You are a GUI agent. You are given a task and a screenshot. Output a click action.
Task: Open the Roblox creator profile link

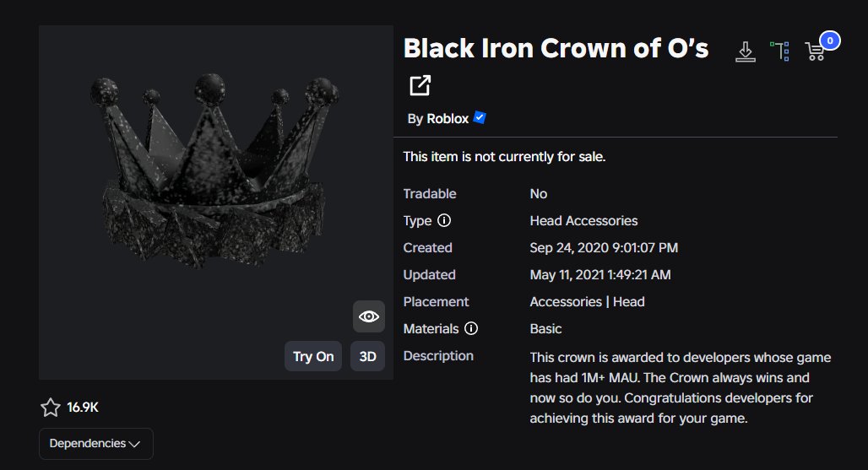[x=448, y=119]
